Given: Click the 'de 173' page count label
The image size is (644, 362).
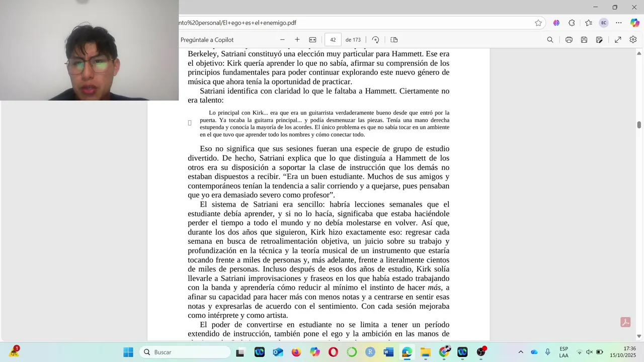Looking at the screenshot, I should (353, 40).
